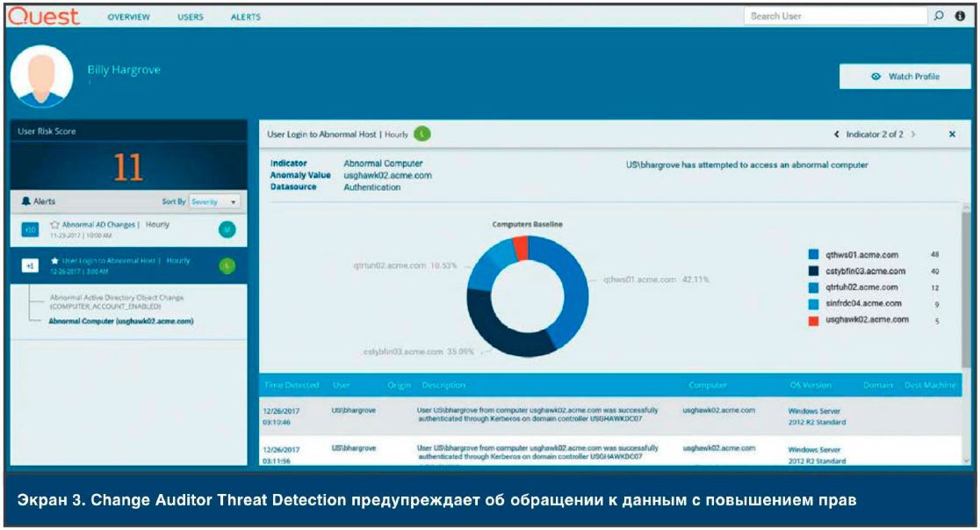Click the Alerts bell icon
This screenshot has height=530, width=980.
25,201
